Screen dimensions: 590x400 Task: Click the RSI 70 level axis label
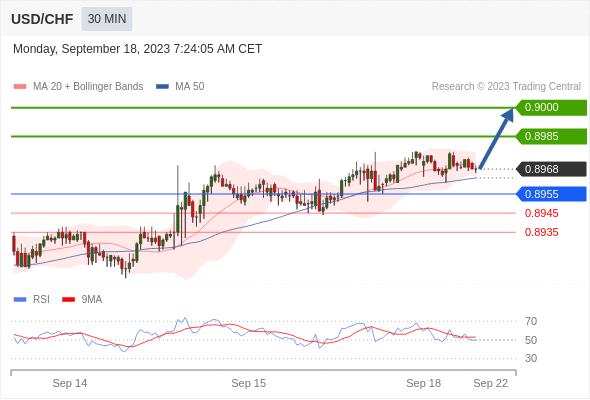[x=531, y=321]
